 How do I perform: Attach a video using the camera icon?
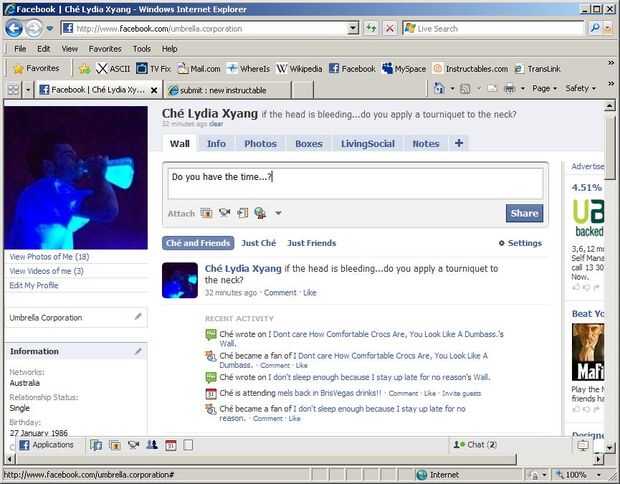224,213
